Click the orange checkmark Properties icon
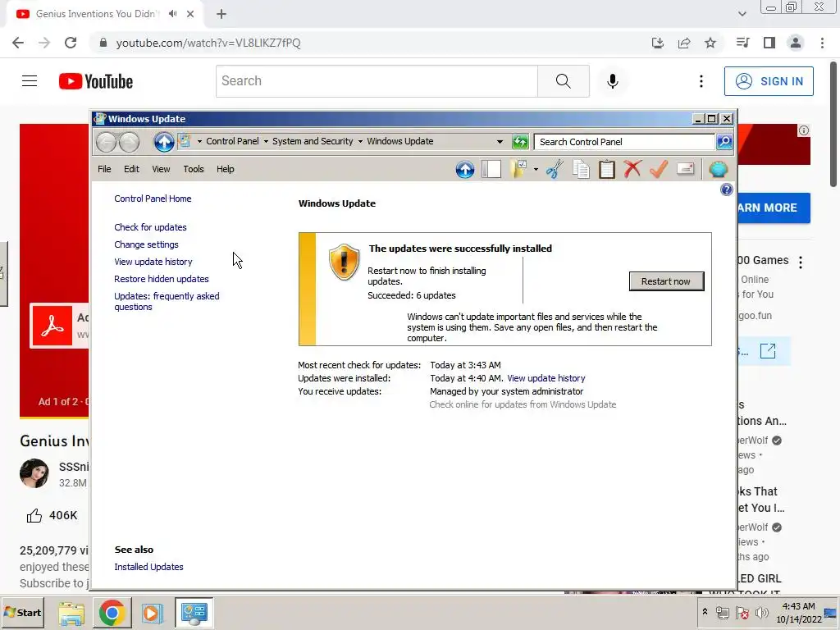The width and height of the screenshot is (840, 630). 659,169
